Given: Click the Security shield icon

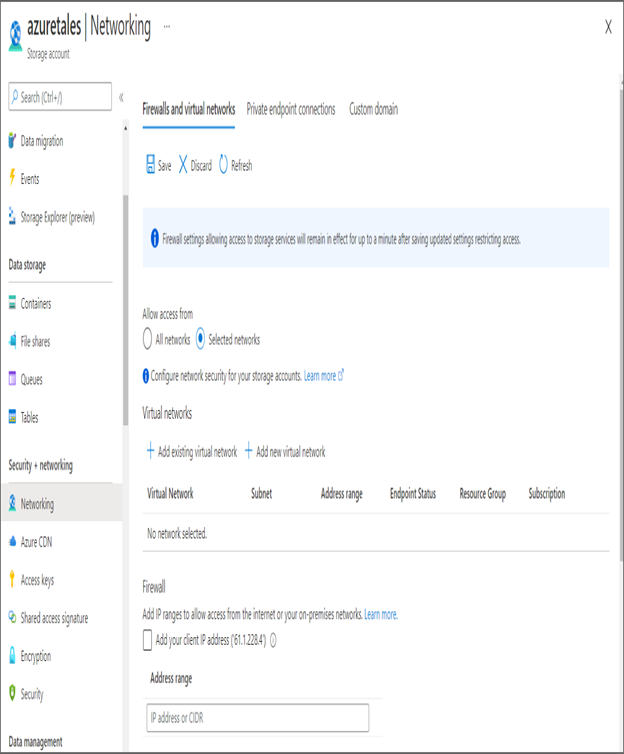Looking at the screenshot, I should [12, 692].
